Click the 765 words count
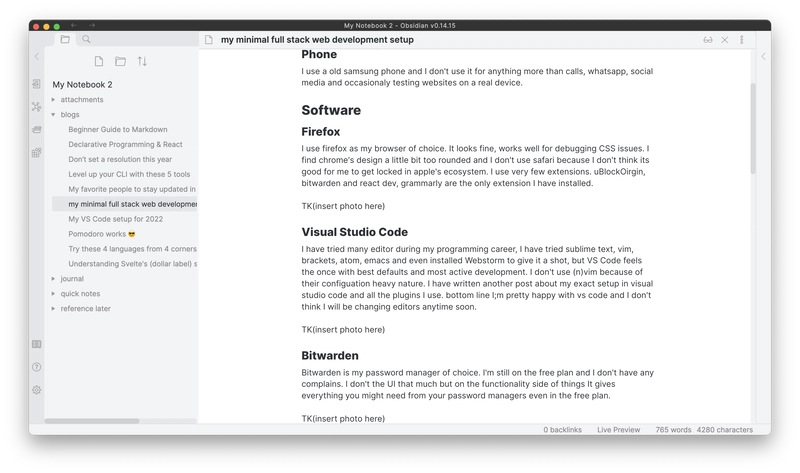 point(673,430)
